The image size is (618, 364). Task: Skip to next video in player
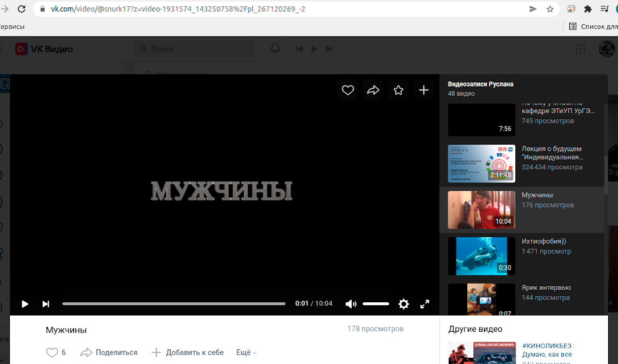pos(46,304)
